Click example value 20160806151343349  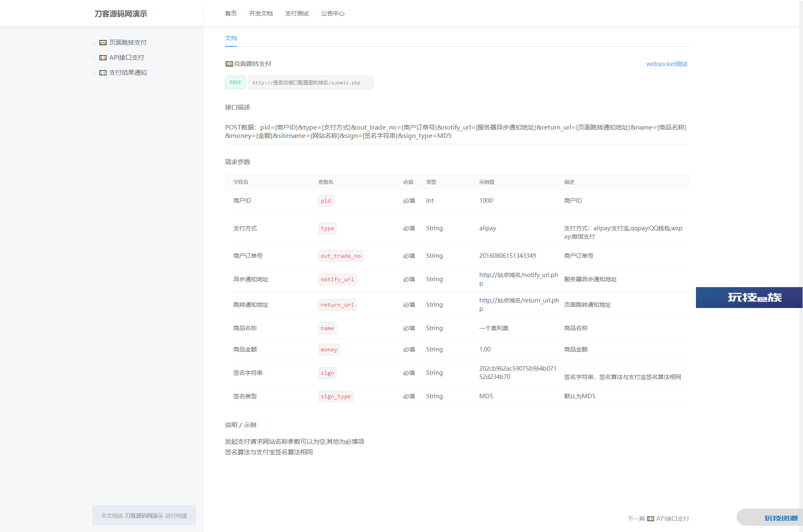point(508,256)
